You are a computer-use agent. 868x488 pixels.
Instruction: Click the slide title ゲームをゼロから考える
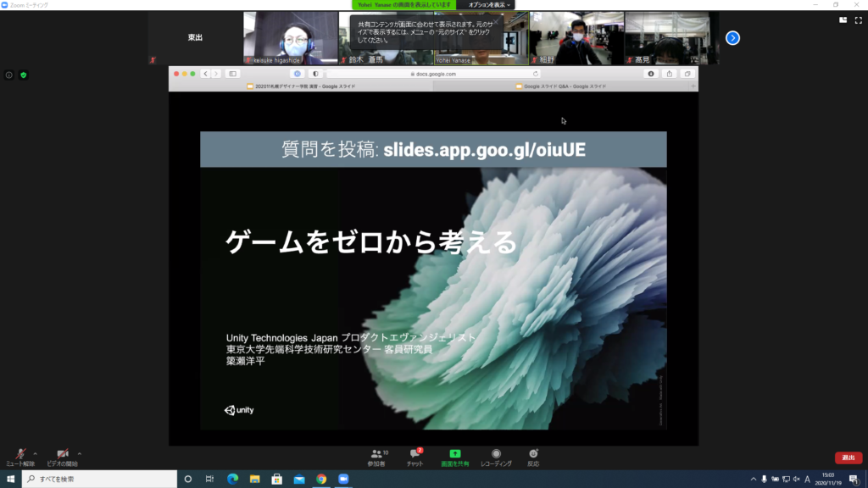tap(371, 241)
